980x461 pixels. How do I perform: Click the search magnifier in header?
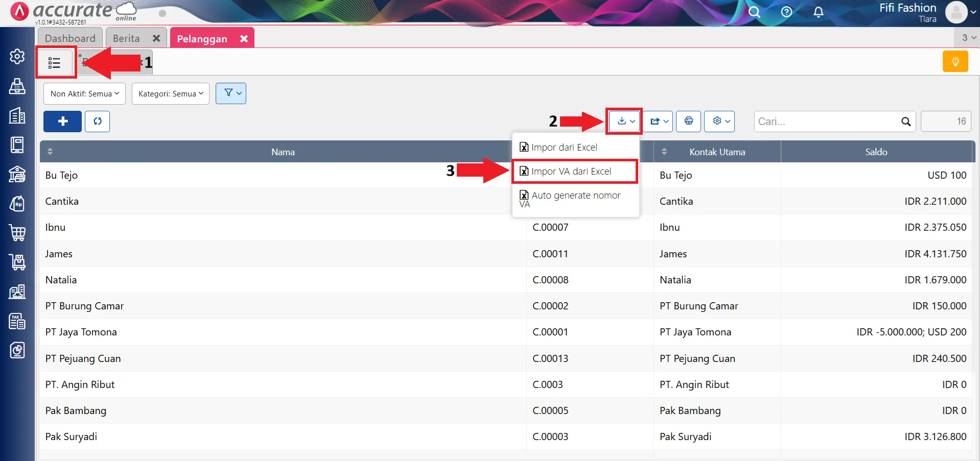pos(754,12)
